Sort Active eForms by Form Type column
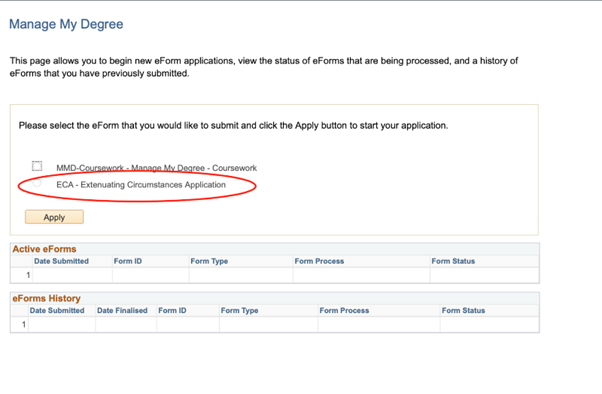Image resolution: width=602 pixels, height=394 pixels. (x=209, y=261)
